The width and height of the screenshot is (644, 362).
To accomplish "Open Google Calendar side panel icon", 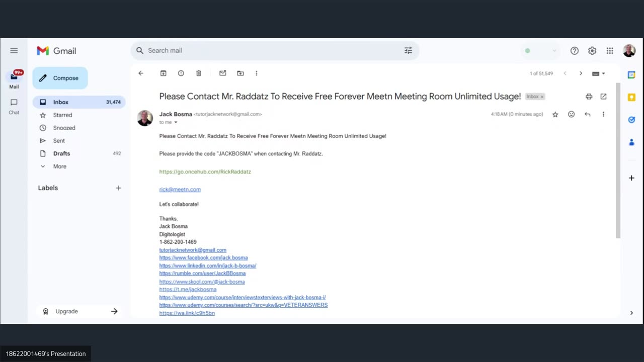I will pos(631,75).
